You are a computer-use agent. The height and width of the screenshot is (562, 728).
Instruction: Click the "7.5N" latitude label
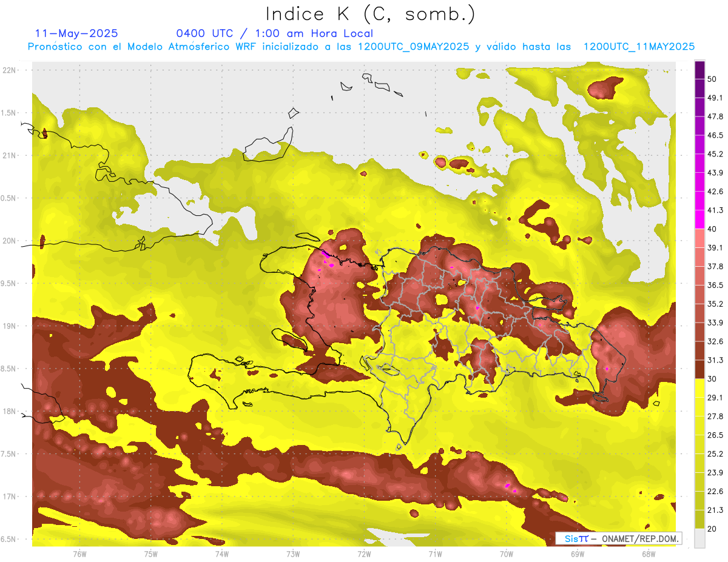pyautogui.click(x=9, y=453)
